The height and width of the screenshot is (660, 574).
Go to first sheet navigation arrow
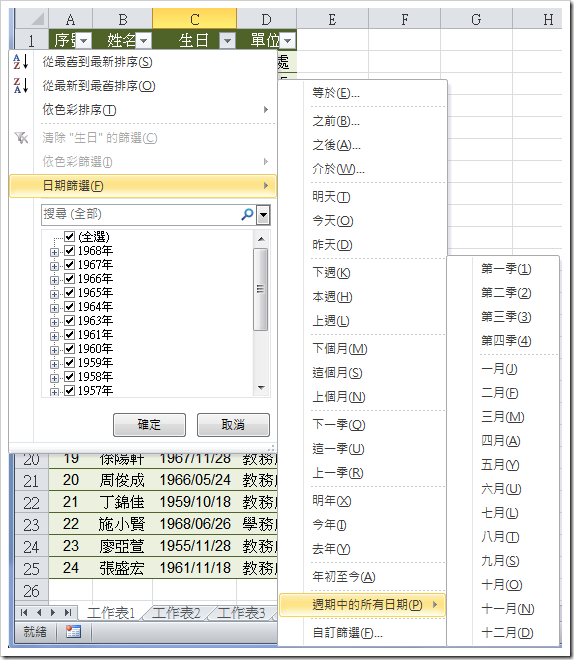click(x=24, y=612)
